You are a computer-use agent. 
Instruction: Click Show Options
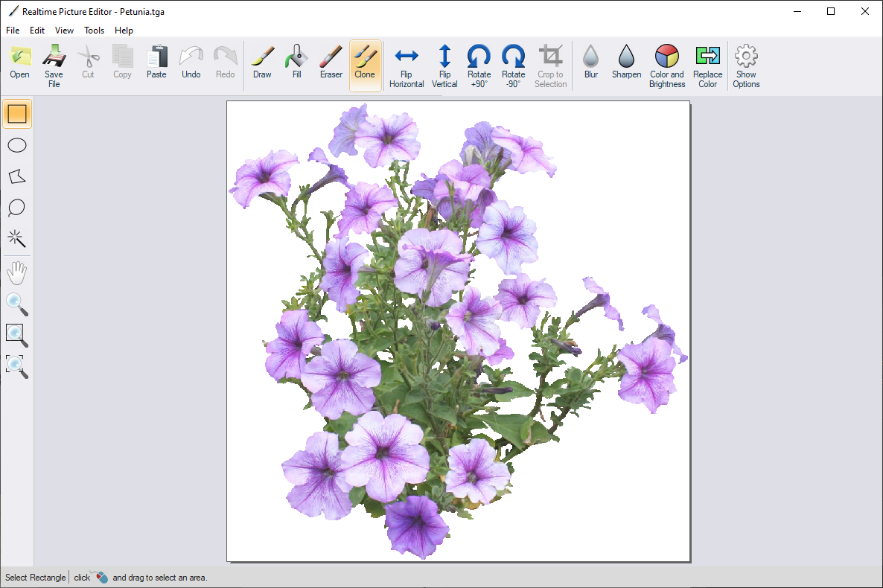click(x=745, y=63)
